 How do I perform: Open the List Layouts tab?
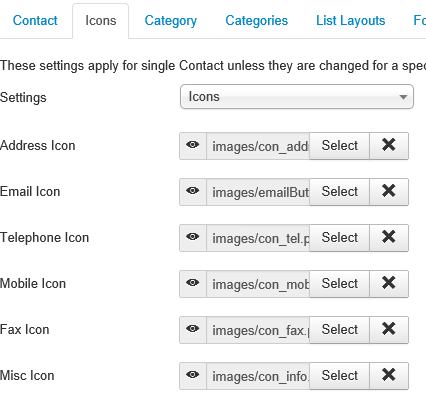351,21
